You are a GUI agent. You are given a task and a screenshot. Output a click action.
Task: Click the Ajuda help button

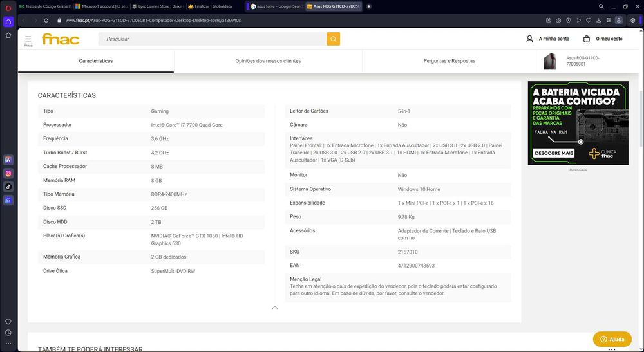[x=612, y=339]
